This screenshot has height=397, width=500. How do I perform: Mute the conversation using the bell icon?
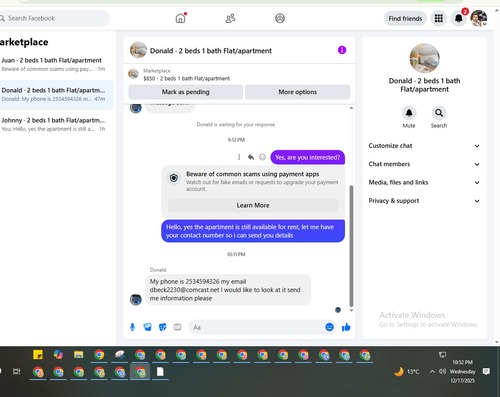[x=409, y=113]
